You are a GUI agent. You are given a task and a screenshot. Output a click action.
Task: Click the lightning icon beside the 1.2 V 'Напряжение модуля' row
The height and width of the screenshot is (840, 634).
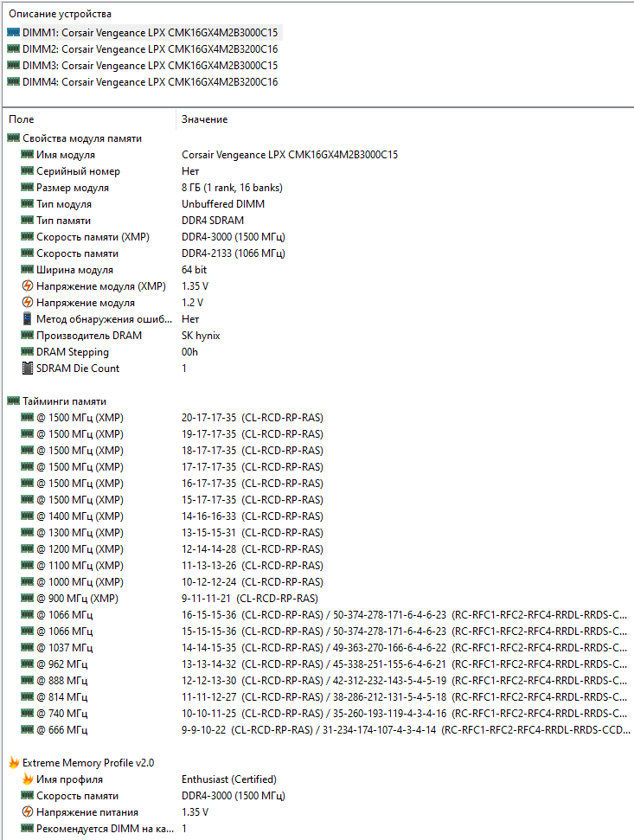tap(28, 302)
